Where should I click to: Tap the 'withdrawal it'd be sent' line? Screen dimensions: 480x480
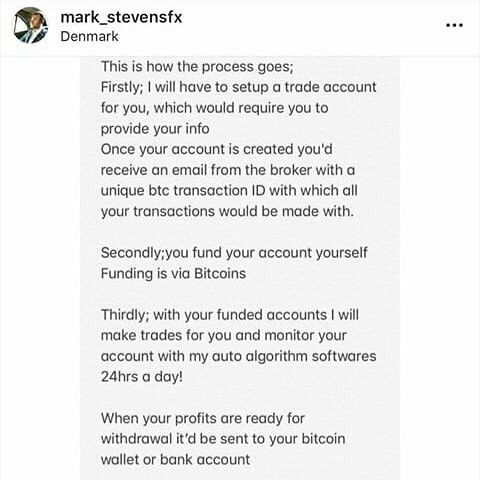point(223,439)
